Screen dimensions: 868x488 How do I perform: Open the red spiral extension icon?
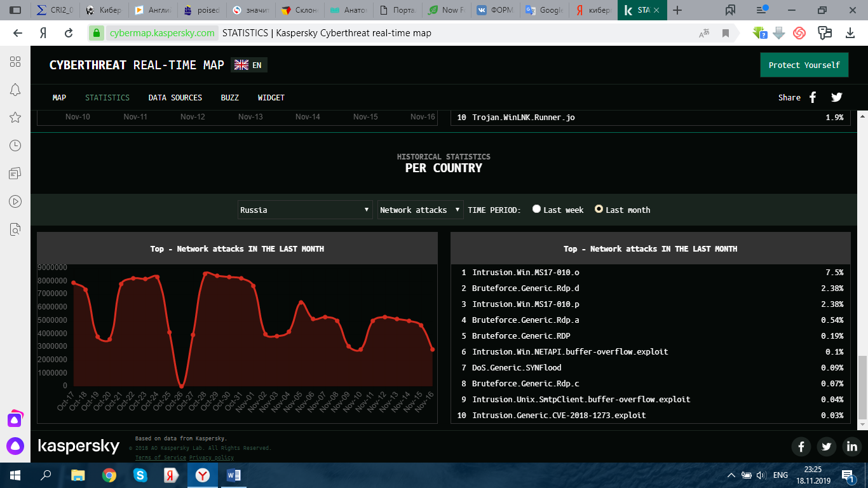click(800, 33)
